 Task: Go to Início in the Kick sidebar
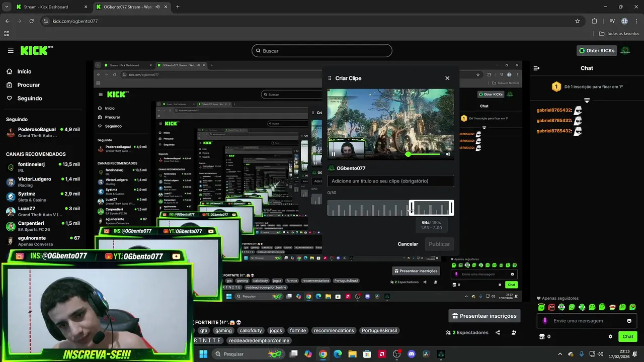click(x=19, y=71)
